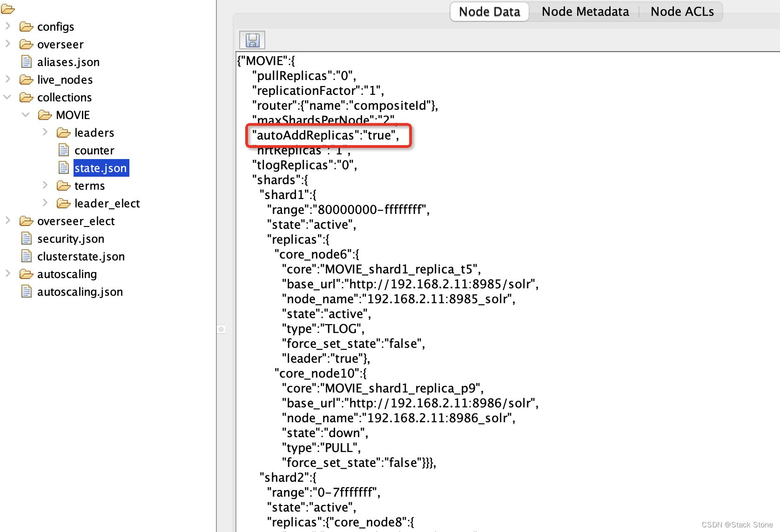Click the "pullReplicas":"0" line
Image resolution: width=780 pixels, height=532 pixels.
click(304, 76)
